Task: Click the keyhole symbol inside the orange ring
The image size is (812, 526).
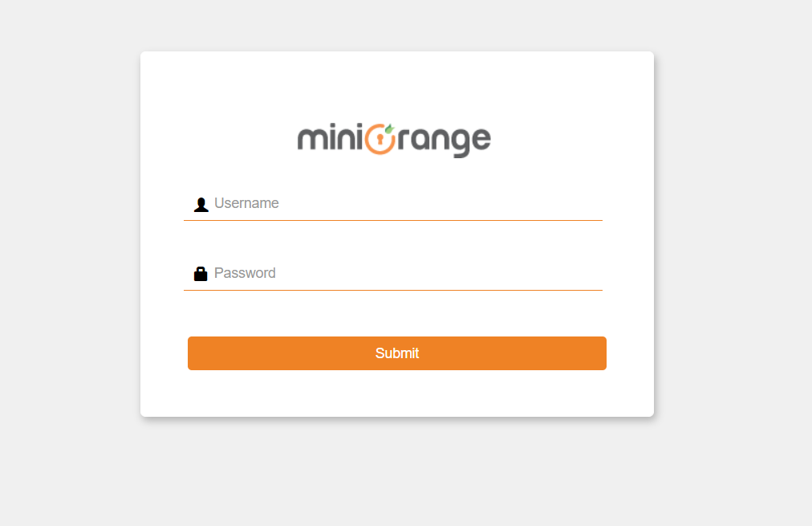Action: (380, 140)
